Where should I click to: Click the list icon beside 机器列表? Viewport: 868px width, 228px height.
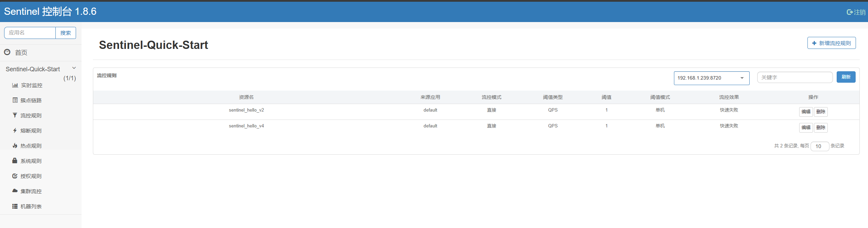15,206
